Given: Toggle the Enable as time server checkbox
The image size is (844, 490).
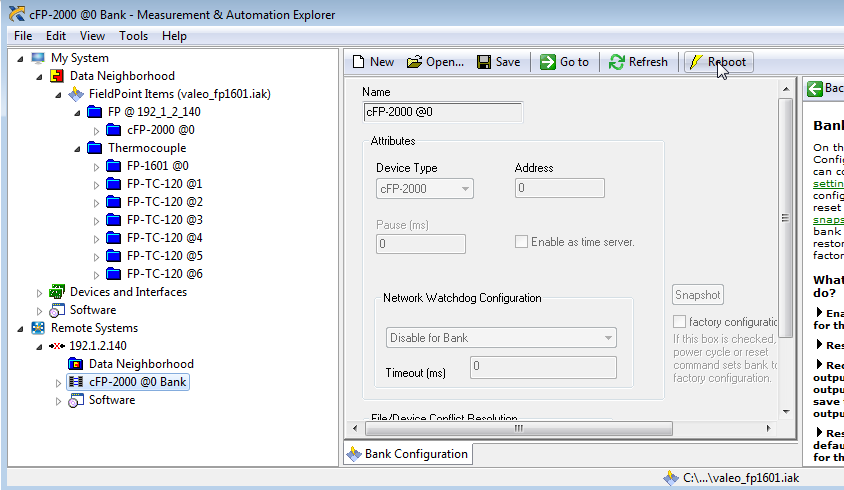Looking at the screenshot, I should point(521,242).
